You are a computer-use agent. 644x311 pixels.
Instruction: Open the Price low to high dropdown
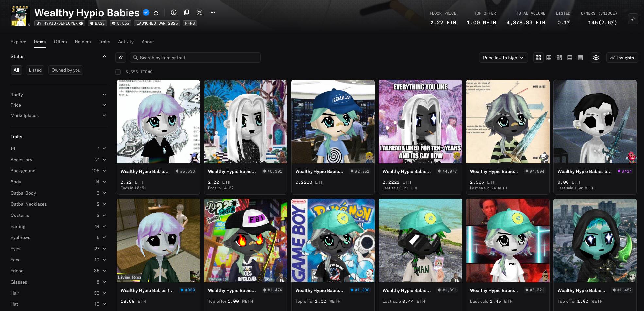(503, 58)
